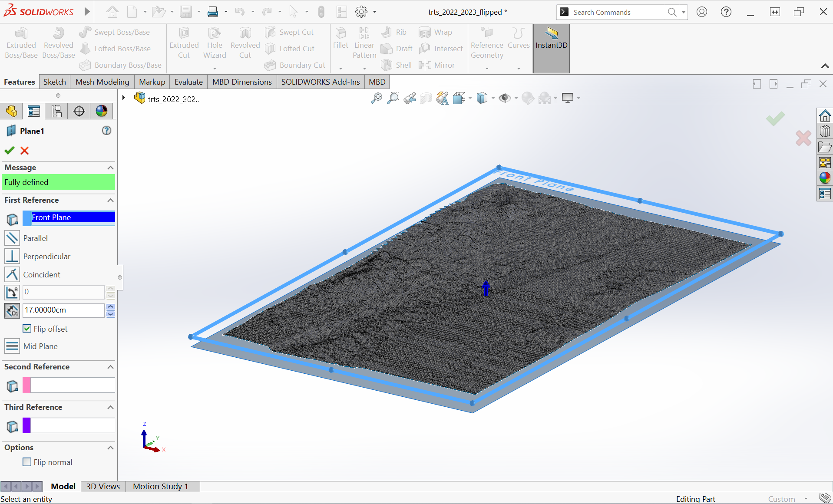The width and height of the screenshot is (833, 504).
Task: Switch to the PropertyManager tab icon
Action: point(34,111)
